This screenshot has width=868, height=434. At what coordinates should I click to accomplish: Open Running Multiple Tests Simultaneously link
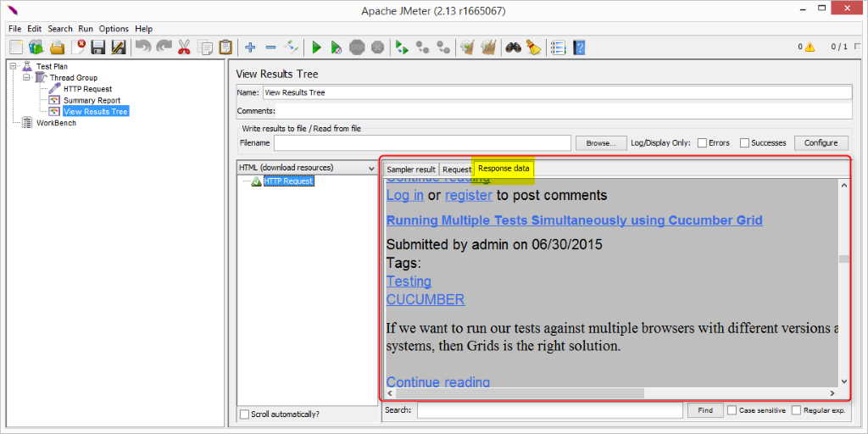(x=575, y=220)
